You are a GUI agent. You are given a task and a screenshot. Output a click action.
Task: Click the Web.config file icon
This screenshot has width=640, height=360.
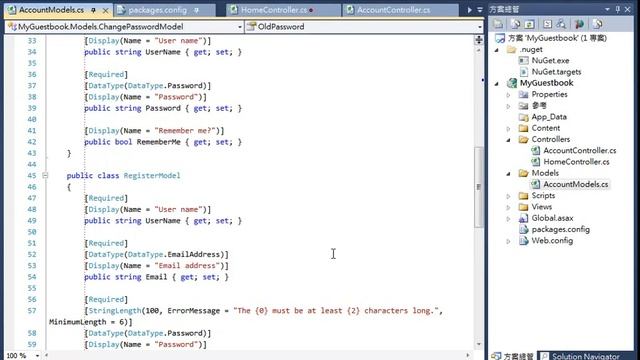tap(523, 241)
